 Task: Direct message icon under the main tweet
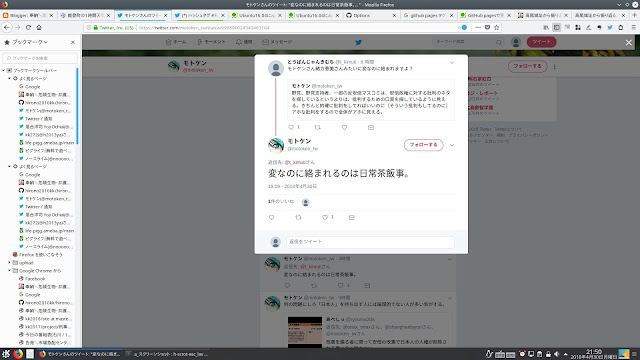click(x=351, y=218)
